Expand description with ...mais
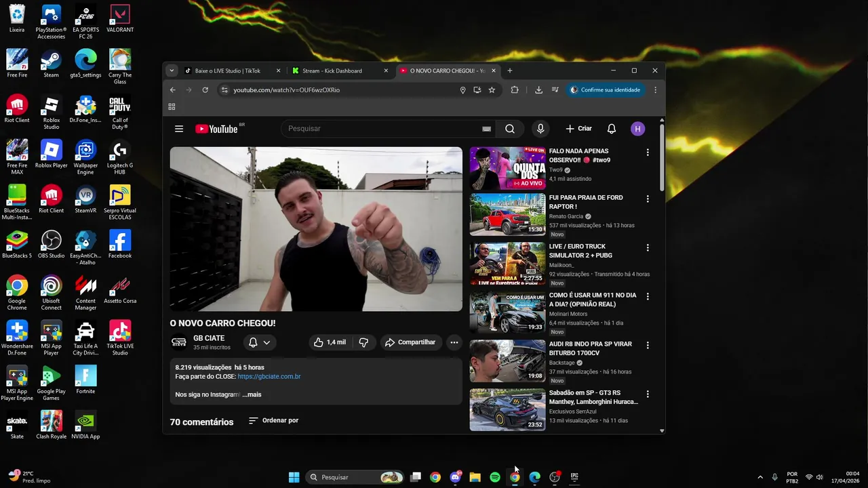 [252, 394]
